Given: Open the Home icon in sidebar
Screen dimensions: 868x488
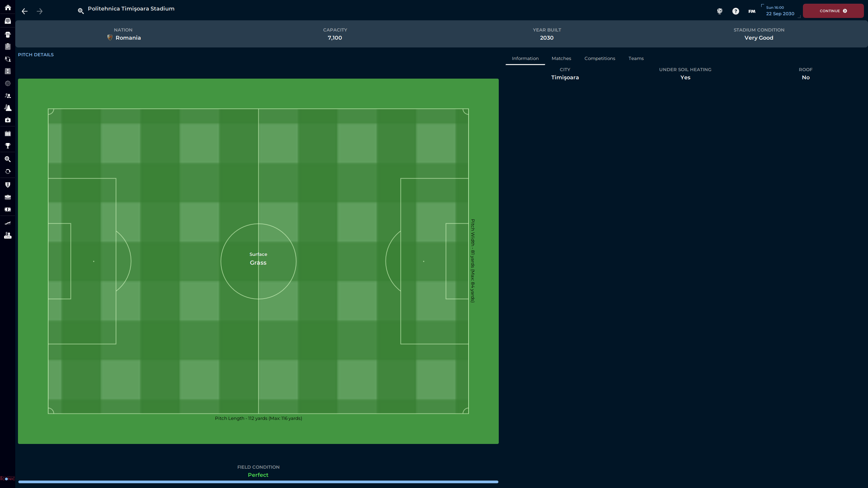Looking at the screenshot, I should click(7, 7).
